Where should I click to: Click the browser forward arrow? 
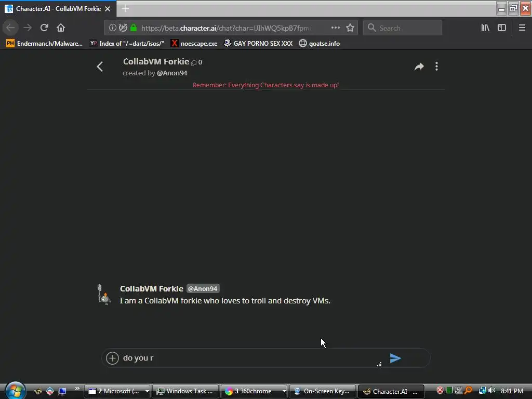coord(28,28)
